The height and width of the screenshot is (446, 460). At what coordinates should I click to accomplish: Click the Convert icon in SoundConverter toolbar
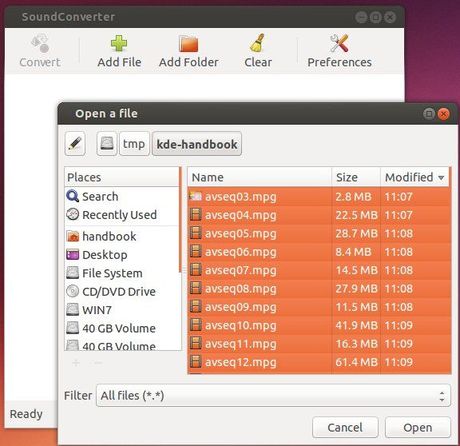tap(40, 43)
